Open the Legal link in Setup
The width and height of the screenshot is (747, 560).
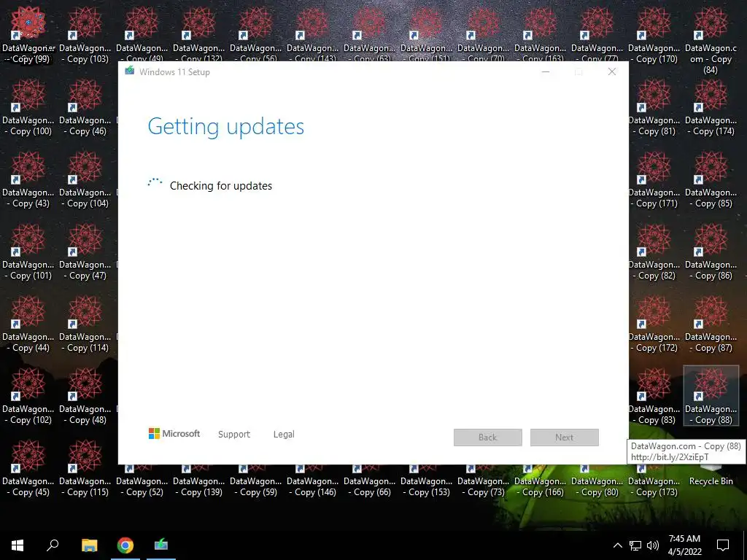(284, 435)
